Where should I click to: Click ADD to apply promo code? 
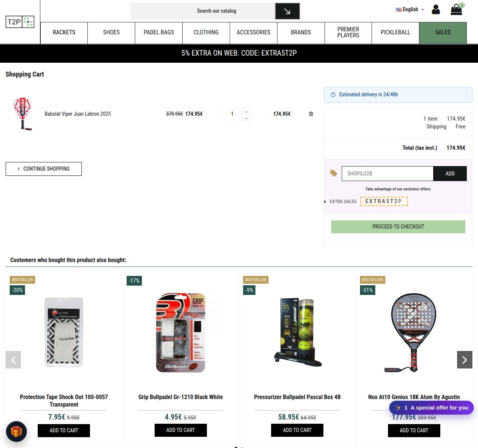pyautogui.click(x=450, y=174)
